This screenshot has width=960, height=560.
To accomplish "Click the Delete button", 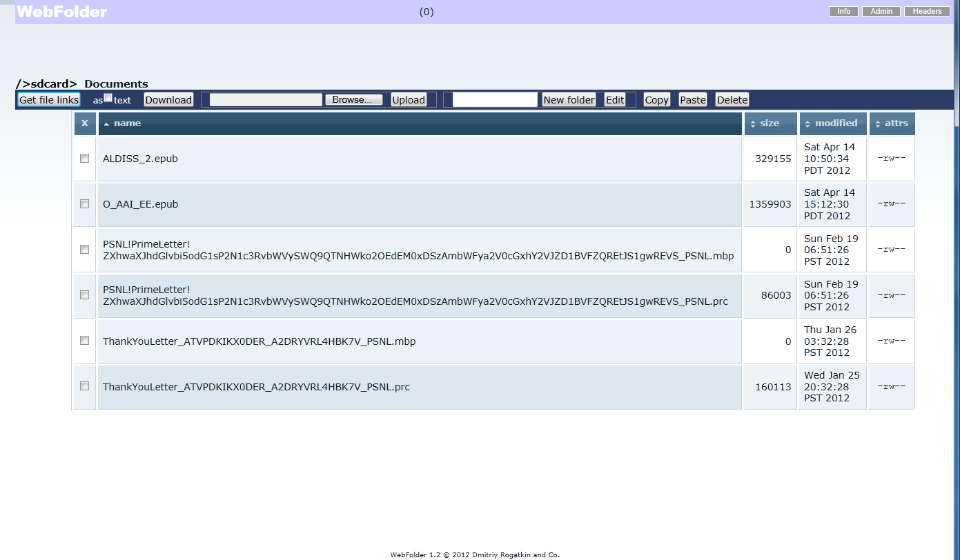I will point(732,100).
